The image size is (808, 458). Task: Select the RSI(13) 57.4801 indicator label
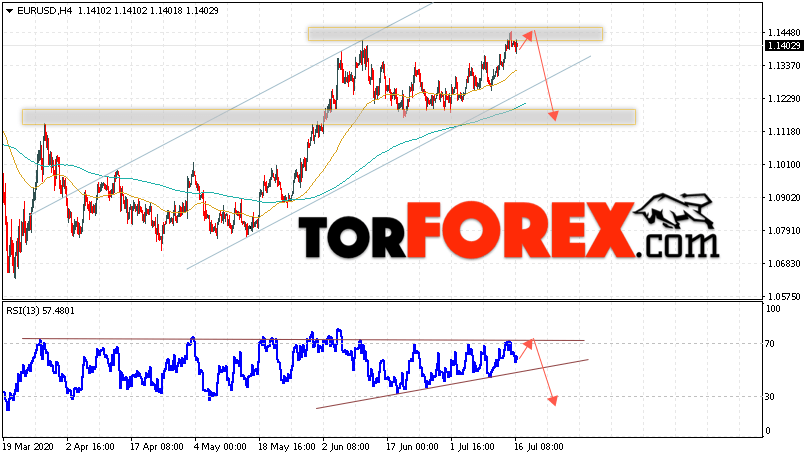pyautogui.click(x=40, y=311)
